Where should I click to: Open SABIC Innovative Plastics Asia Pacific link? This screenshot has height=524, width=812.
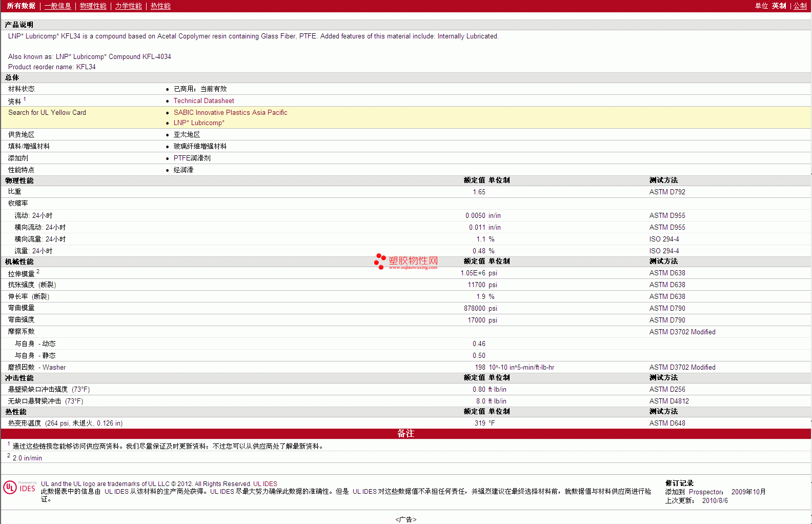tap(230, 113)
